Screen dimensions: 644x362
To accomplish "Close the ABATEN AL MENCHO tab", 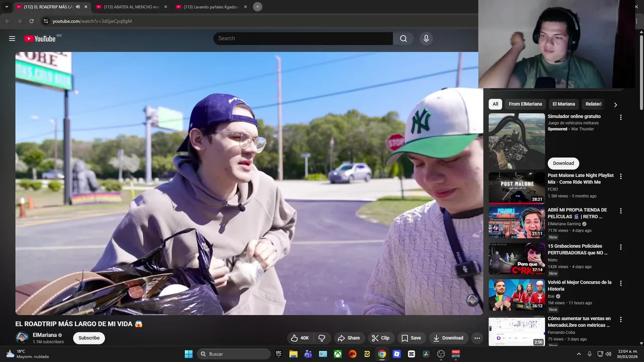I will tap(166, 7).
